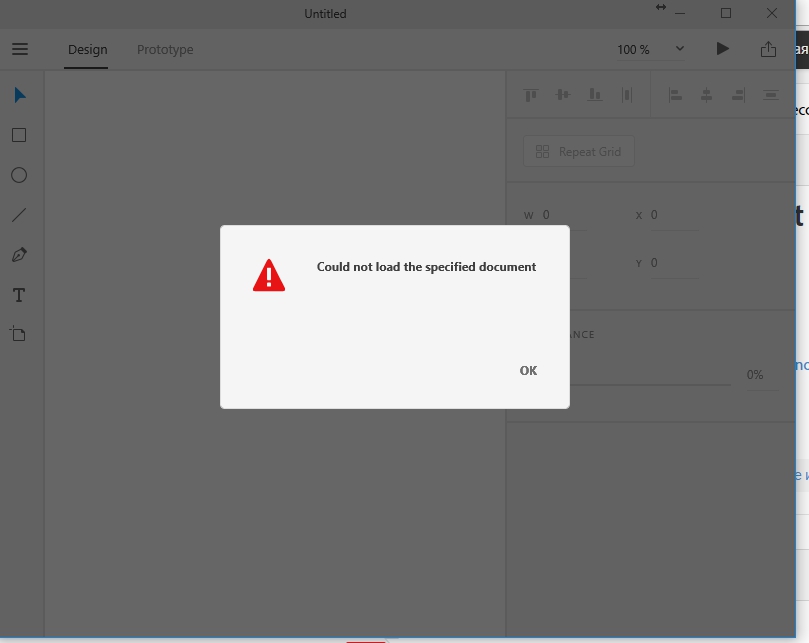Viewport: 809px width, 643px height.
Task: Switch to the Design tab
Action: [x=87, y=50]
